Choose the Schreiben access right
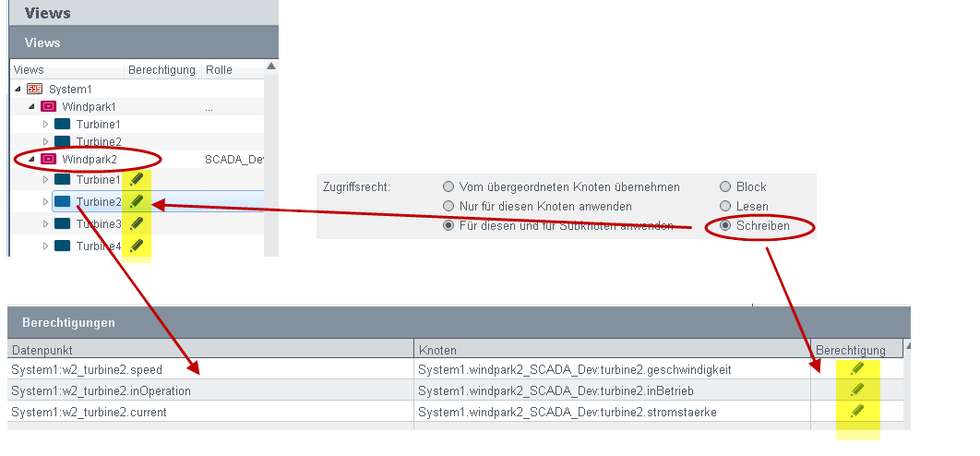The width and height of the screenshot is (980, 456). 725,225
